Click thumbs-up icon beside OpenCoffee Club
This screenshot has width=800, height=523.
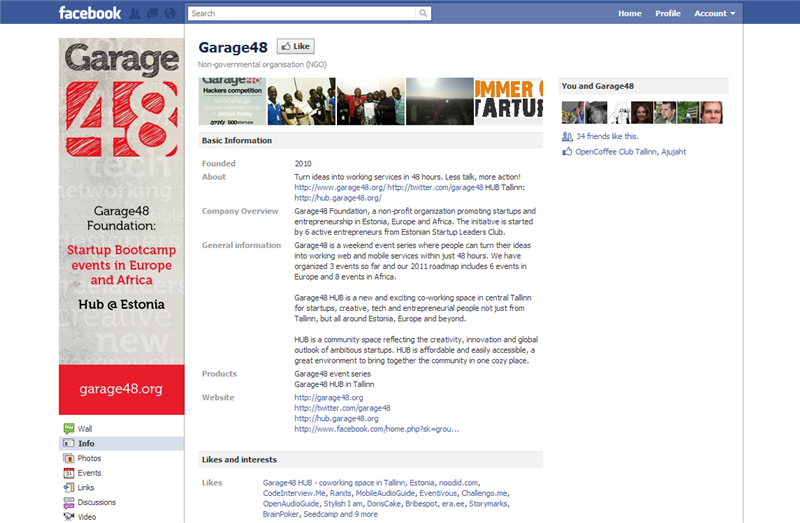tap(567, 151)
